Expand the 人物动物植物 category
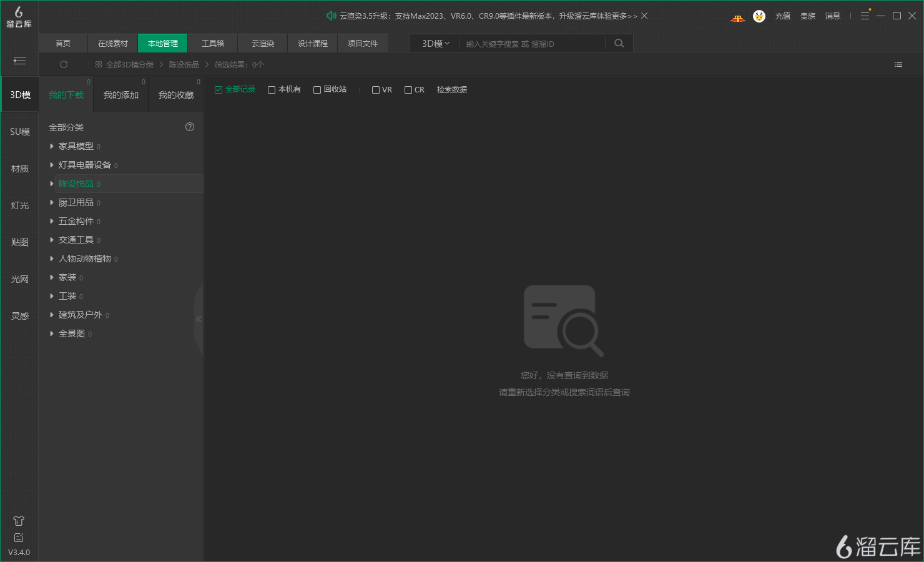Image resolution: width=924 pixels, height=562 pixels. (52, 259)
